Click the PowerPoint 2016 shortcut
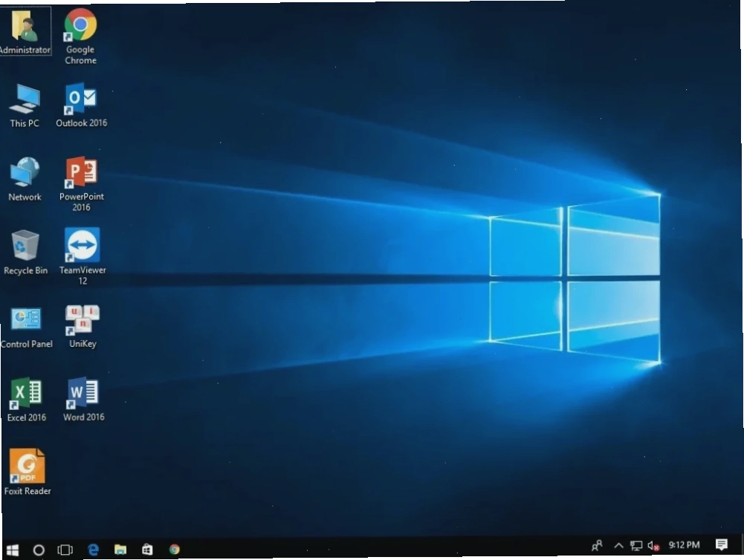 coord(81,184)
